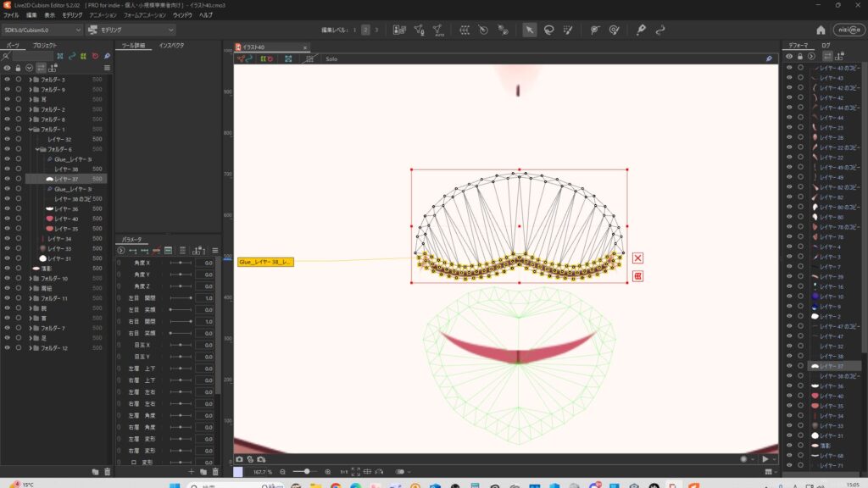The width and height of the screenshot is (868, 488).
Task: Click the parts search input field
Action: [33, 57]
